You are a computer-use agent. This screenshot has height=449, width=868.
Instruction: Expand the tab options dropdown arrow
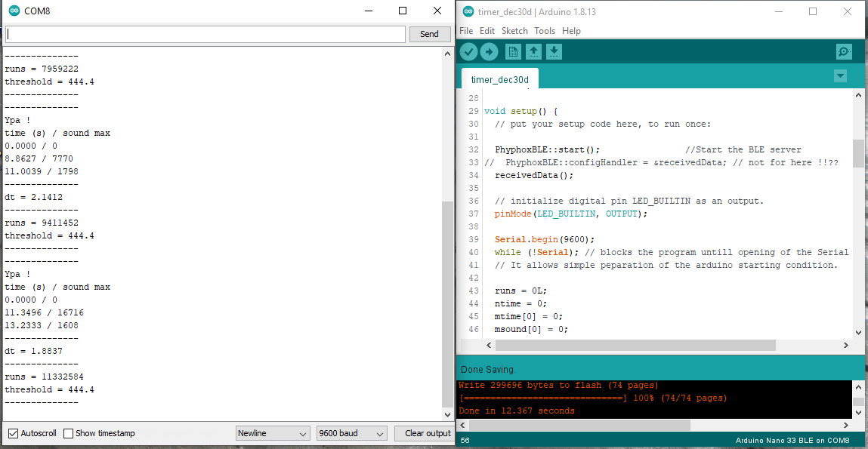[x=840, y=76]
